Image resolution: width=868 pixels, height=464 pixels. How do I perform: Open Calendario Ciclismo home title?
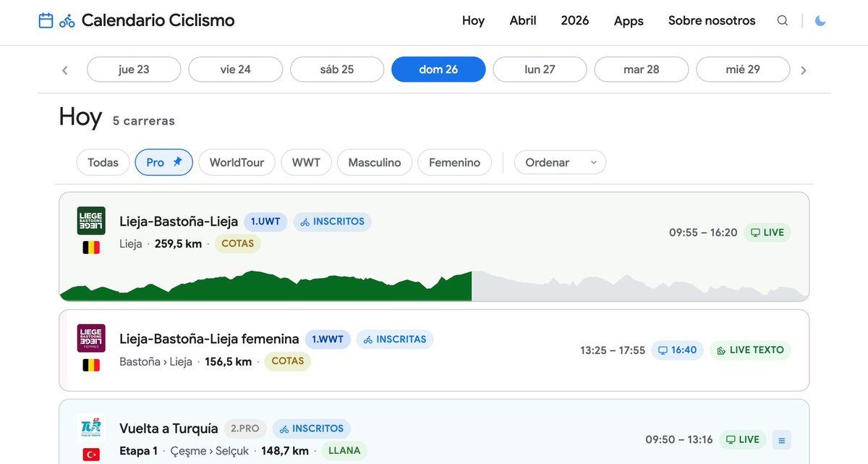158,20
